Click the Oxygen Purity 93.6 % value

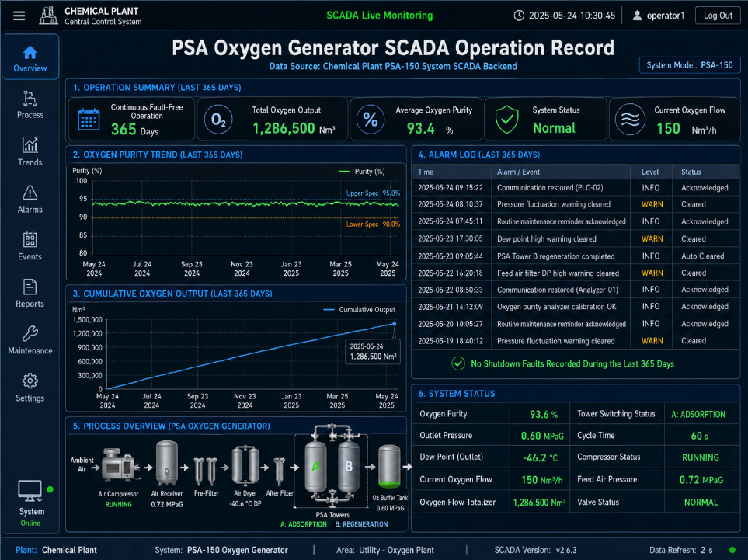pos(544,415)
